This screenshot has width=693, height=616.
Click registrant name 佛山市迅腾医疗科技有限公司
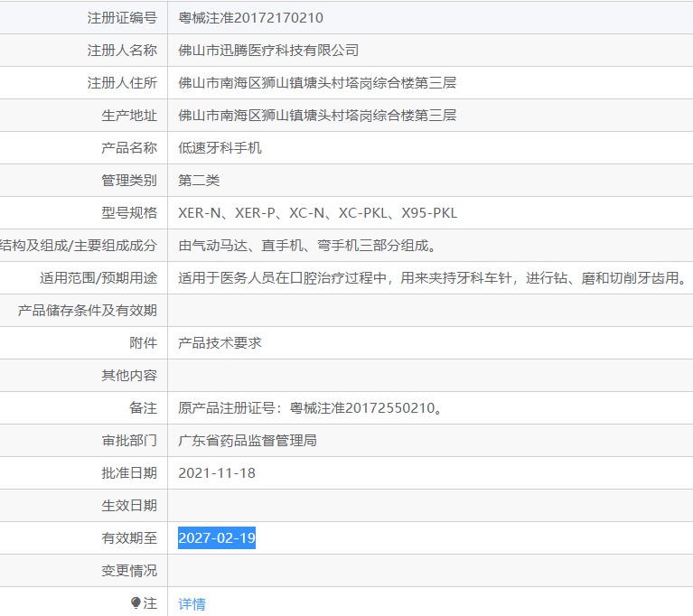pyautogui.click(x=268, y=51)
